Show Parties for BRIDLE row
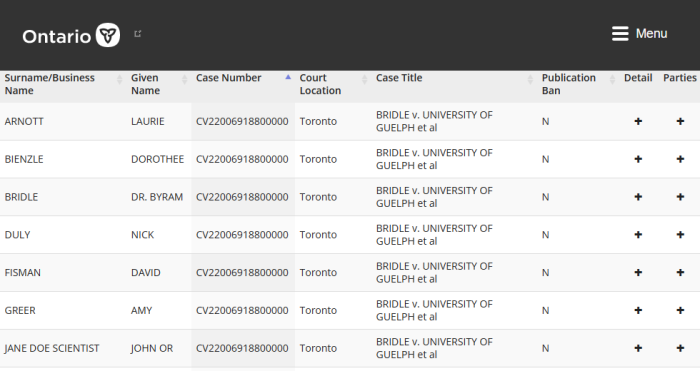 tap(680, 197)
